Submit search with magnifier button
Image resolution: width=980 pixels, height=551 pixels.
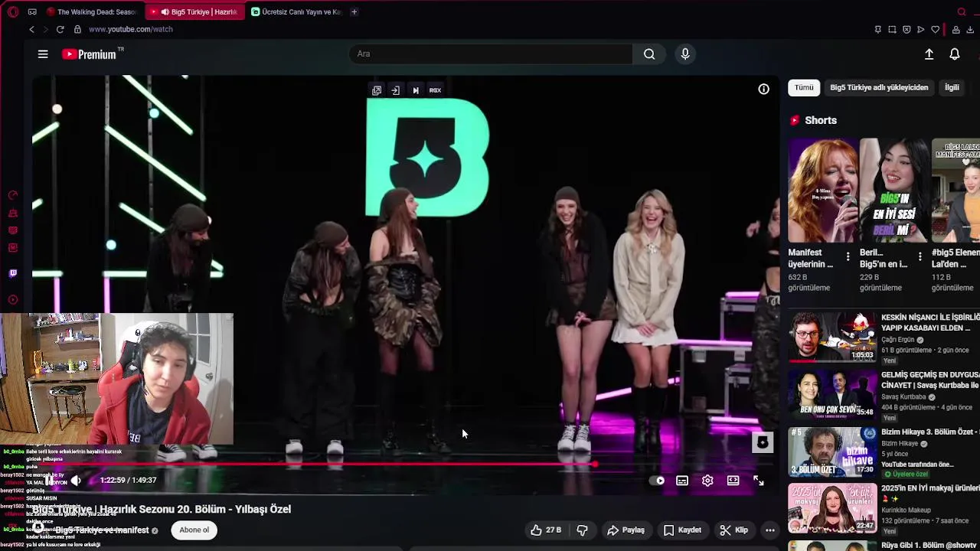click(x=649, y=54)
